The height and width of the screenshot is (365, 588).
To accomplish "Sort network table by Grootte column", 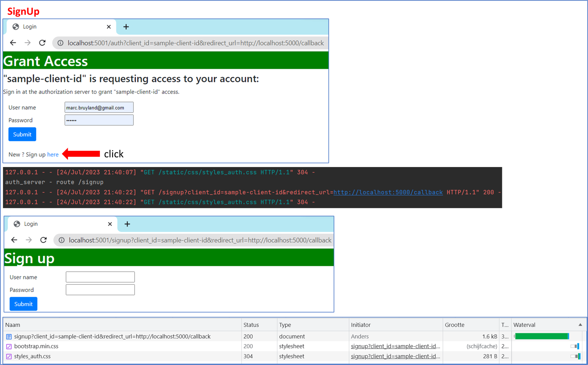I will pos(471,325).
